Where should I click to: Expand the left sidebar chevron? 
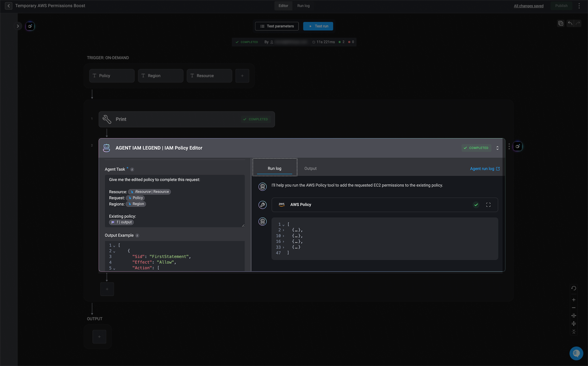click(x=18, y=26)
